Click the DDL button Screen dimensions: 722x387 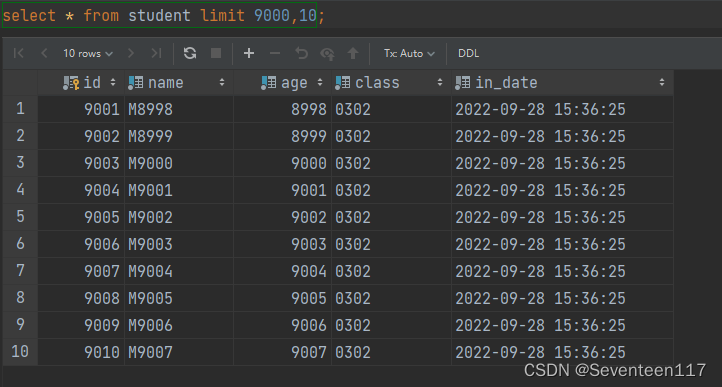468,53
